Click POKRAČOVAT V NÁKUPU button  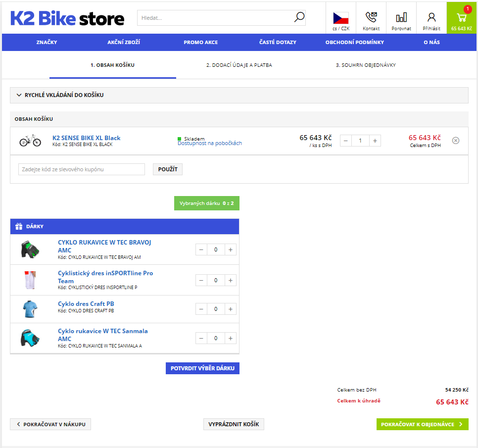[x=50, y=424]
